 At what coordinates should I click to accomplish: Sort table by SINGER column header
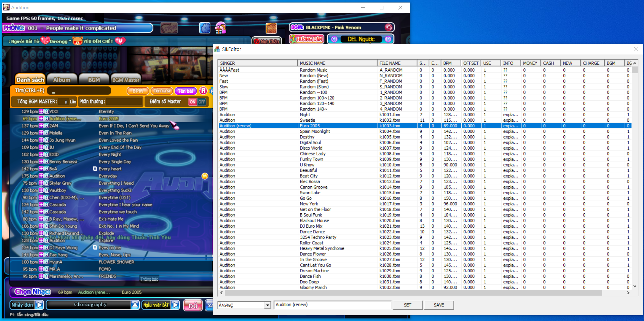point(258,63)
